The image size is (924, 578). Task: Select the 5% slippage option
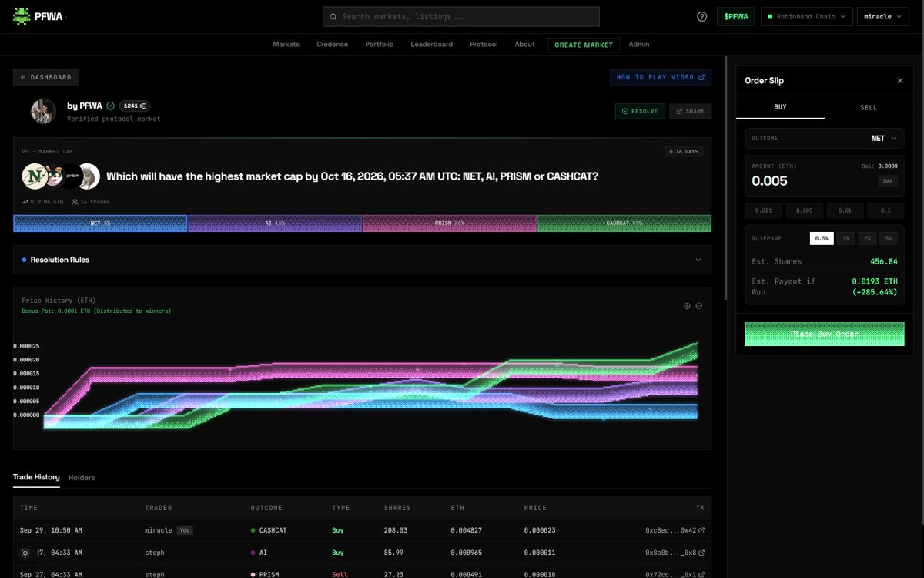(889, 238)
